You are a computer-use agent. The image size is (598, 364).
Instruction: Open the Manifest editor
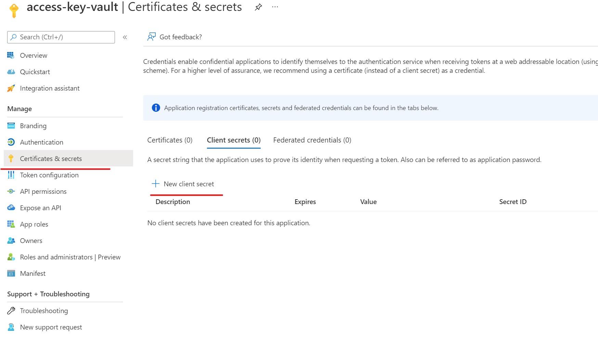[32, 273]
